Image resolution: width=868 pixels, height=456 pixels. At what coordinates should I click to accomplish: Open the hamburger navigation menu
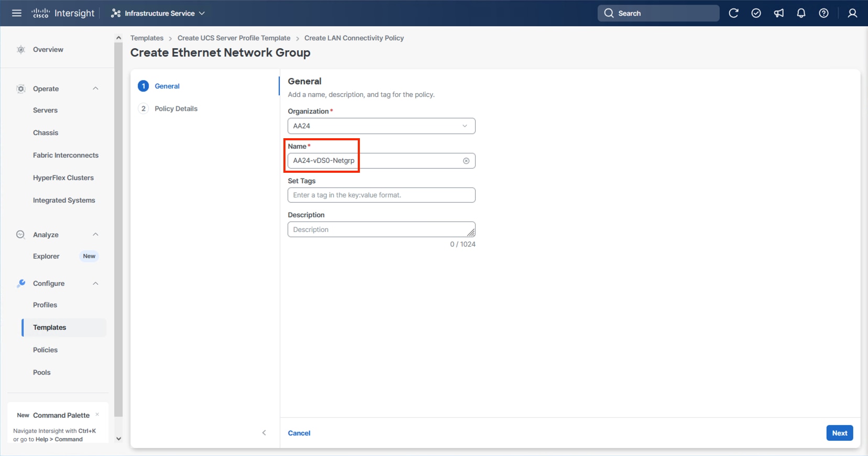pos(17,13)
